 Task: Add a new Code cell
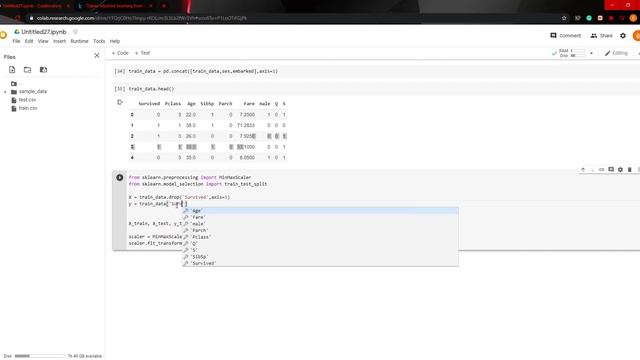[x=120, y=53]
